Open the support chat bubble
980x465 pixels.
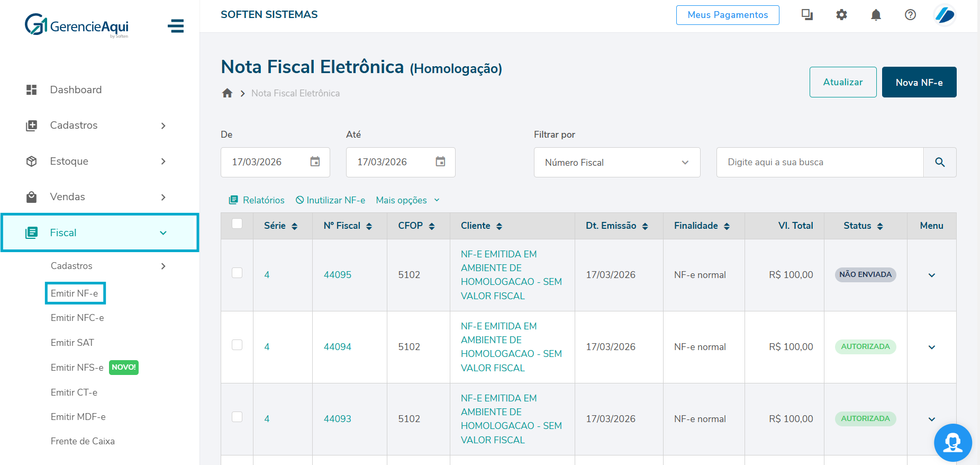952,442
